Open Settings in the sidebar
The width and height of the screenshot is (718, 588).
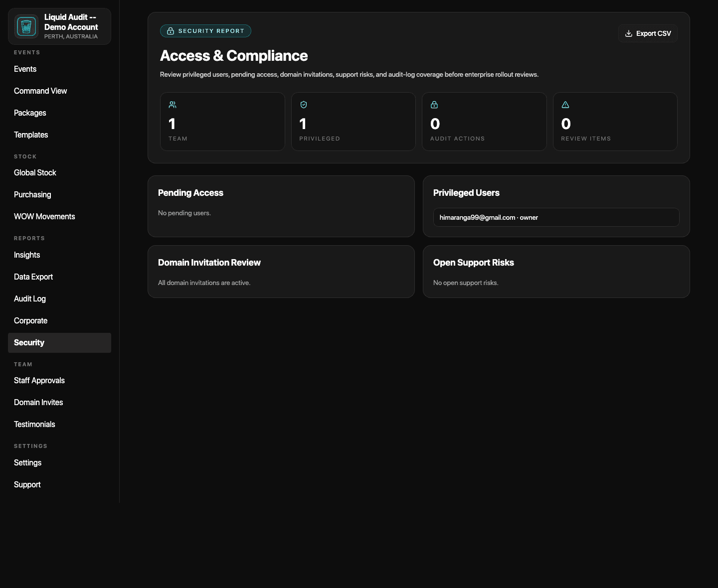59,463
